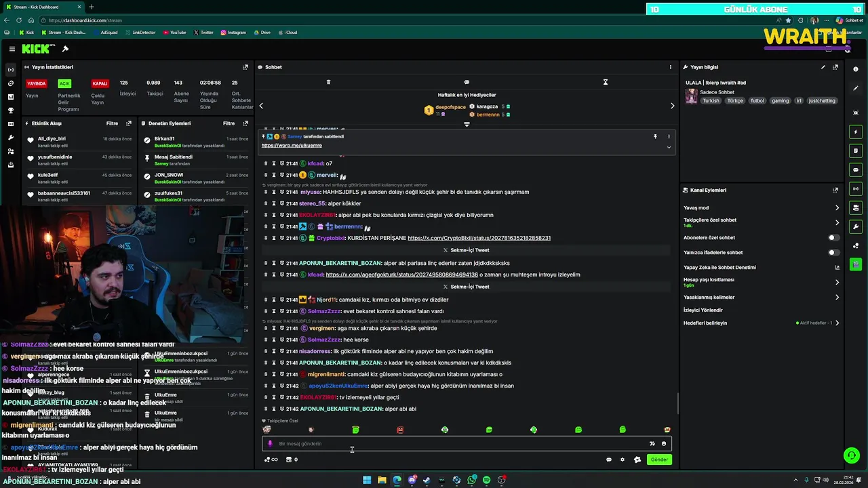Toggle Abonelere özel sohbet switch
The height and width of the screenshot is (488, 868).
(x=833, y=238)
